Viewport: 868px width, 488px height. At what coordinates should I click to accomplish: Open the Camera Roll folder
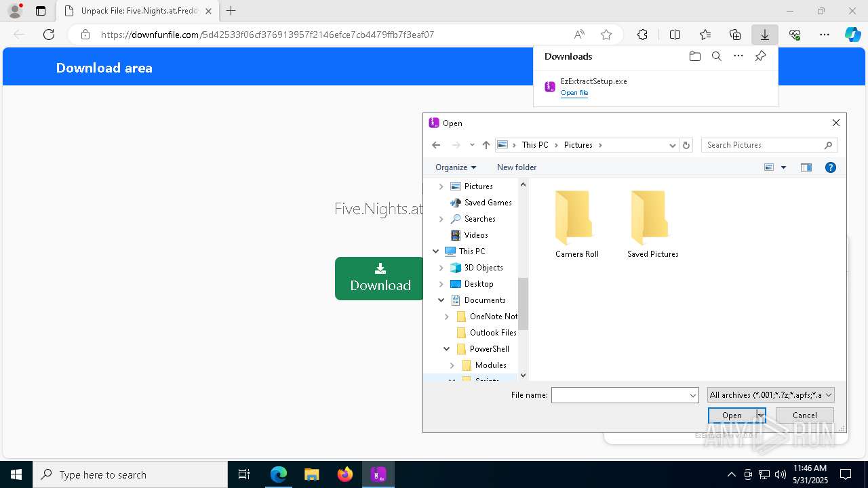[x=576, y=224]
